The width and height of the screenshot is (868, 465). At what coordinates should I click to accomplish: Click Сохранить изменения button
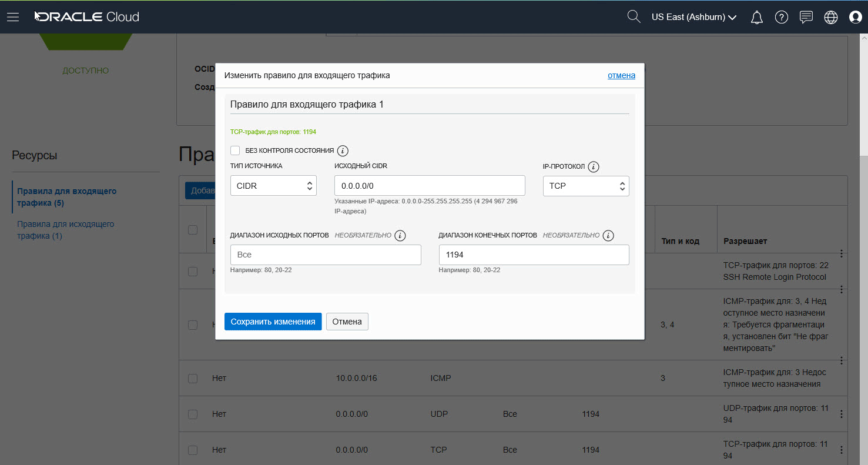pos(273,322)
